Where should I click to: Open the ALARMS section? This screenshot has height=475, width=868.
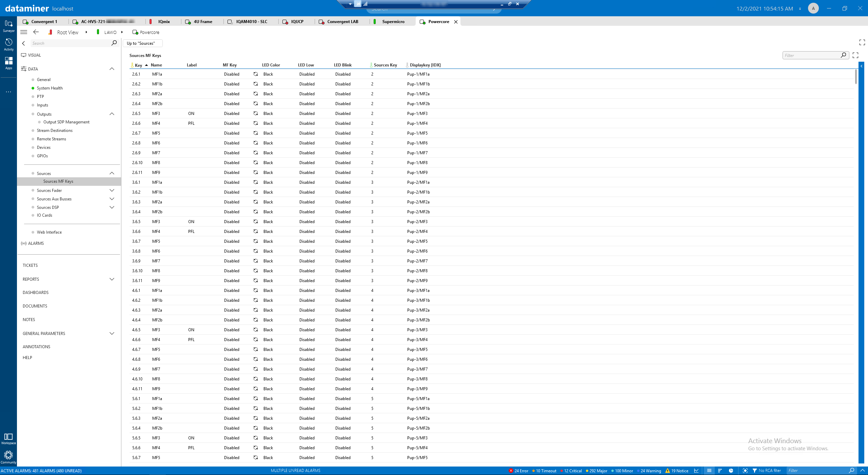(x=36, y=243)
